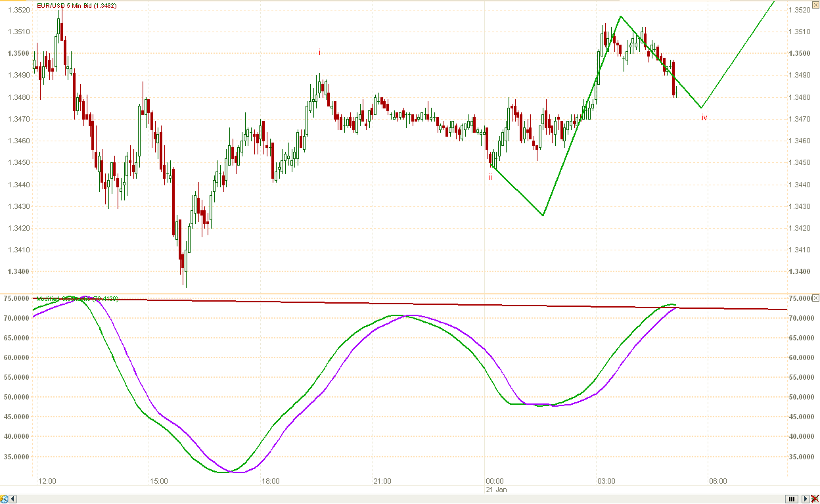Click the 18:00 time axis label

[271, 481]
